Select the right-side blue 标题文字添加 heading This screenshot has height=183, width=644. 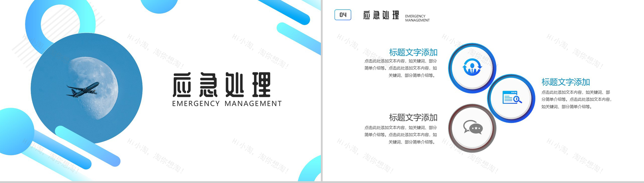[565, 82]
